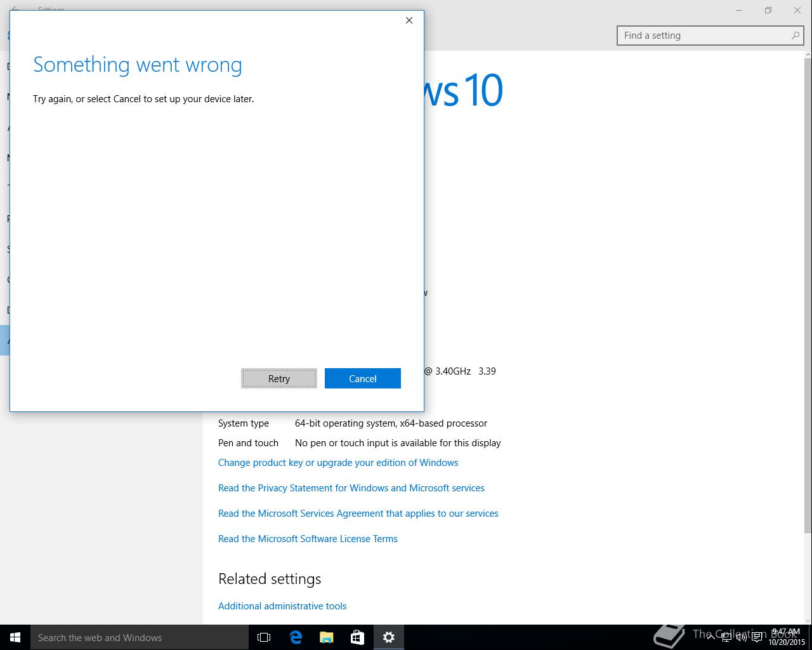The width and height of the screenshot is (812, 650).
Task: Open Task View from the taskbar
Action: click(x=264, y=637)
